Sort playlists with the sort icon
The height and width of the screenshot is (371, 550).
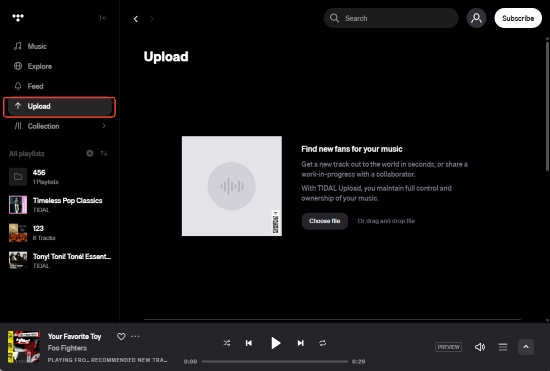[x=104, y=153]
